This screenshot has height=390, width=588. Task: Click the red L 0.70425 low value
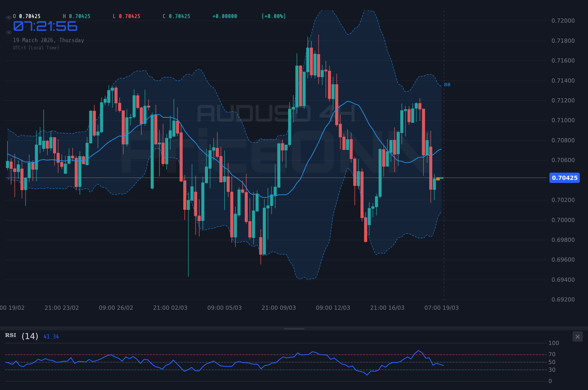[x=127, y=16]
